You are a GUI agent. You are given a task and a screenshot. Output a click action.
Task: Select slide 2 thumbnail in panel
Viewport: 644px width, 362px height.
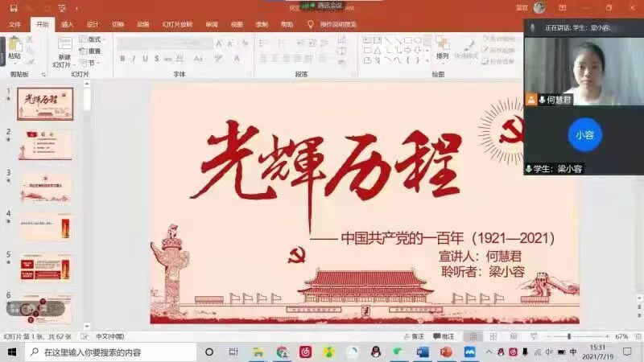(45, 145)
